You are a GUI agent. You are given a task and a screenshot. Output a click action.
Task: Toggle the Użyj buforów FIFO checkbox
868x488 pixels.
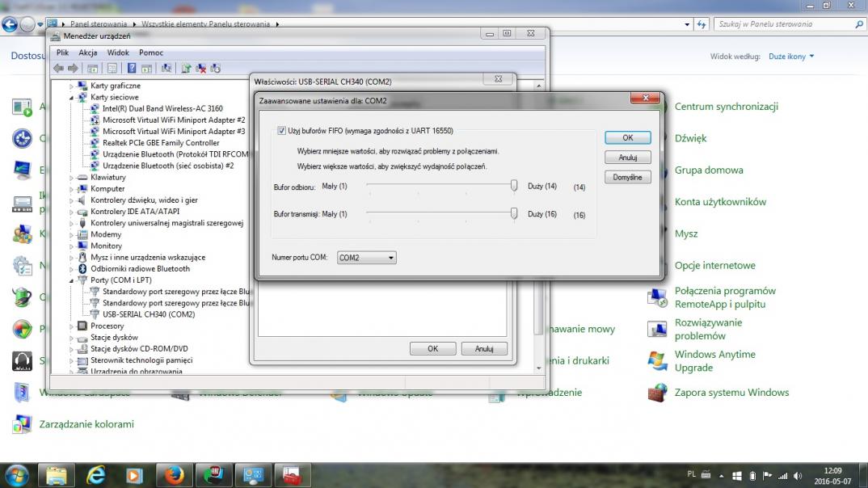point(282,131)
